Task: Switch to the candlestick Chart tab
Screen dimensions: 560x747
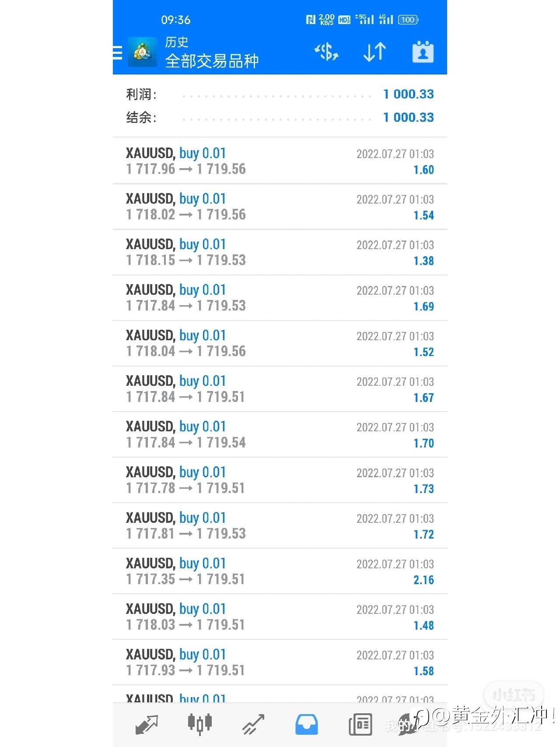Action: (x=199, y=724)
